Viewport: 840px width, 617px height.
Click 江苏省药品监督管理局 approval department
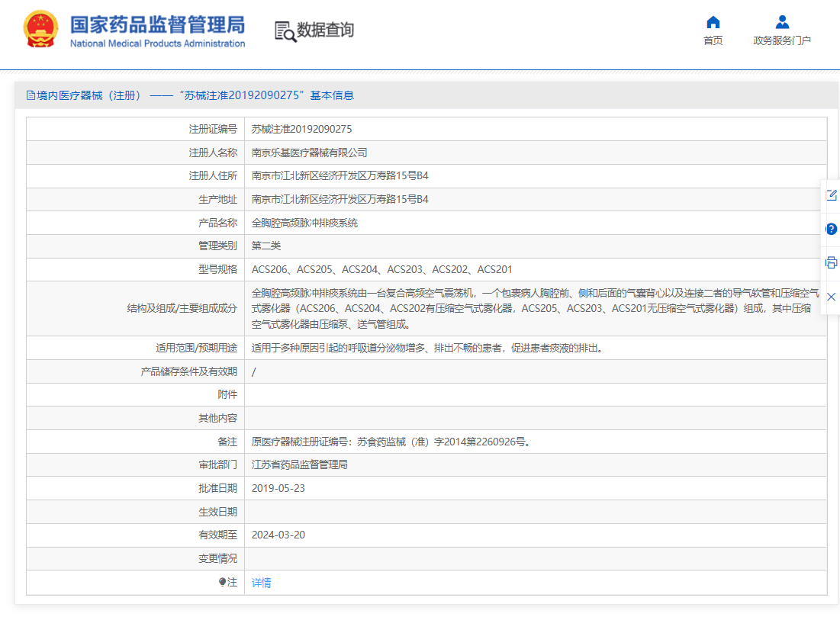pos(300,465)
